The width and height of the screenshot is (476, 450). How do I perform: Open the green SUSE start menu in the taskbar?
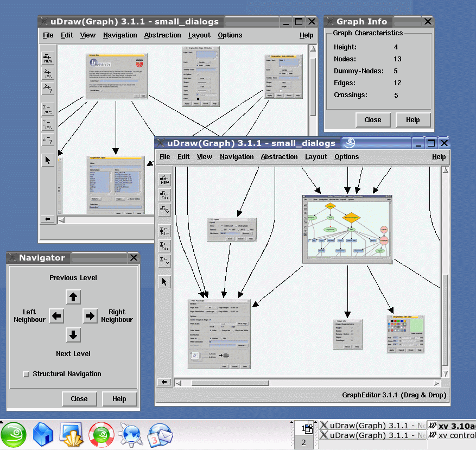click(x=14, y=435)
